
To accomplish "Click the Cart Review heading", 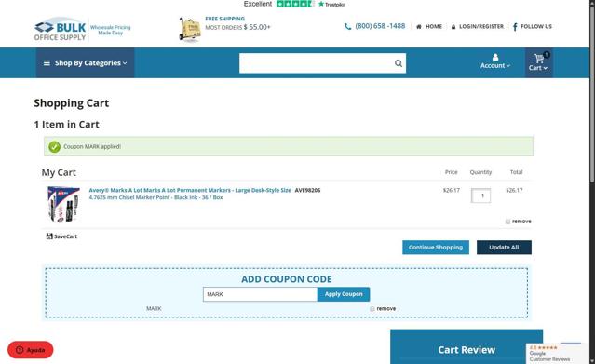I will tap(467, 350).
